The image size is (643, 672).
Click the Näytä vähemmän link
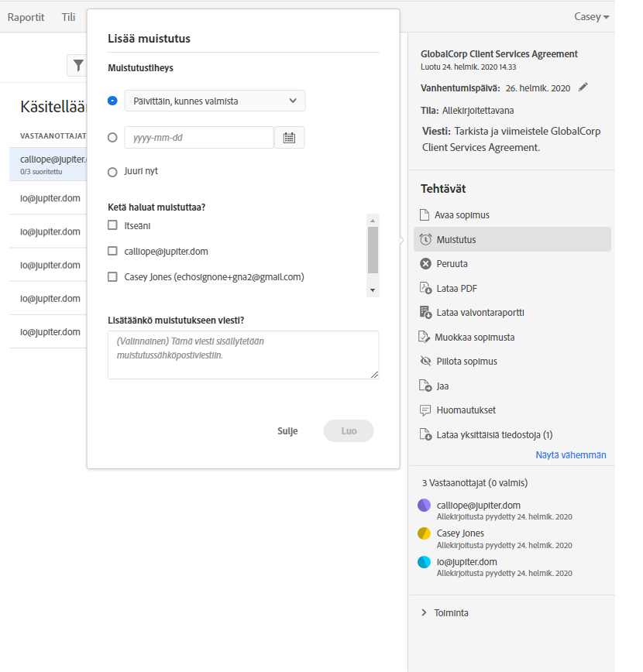pyautogui.click(x=570, y=455)
